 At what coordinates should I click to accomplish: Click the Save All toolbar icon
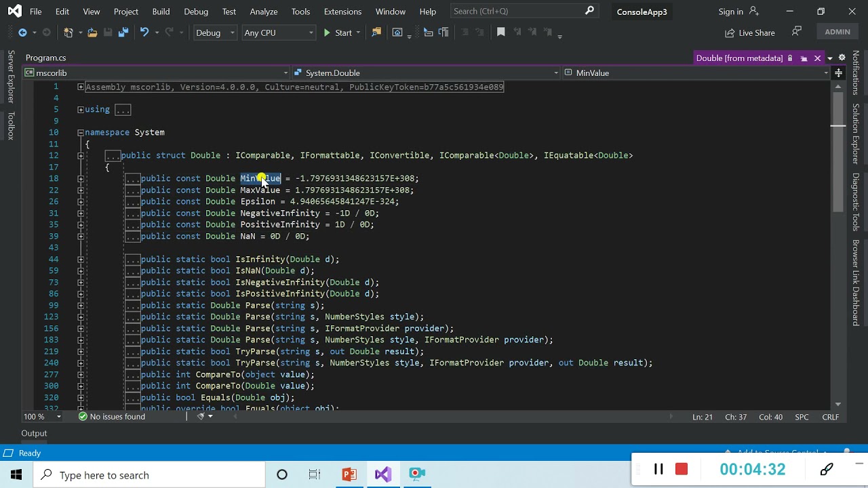coord(123,33)
